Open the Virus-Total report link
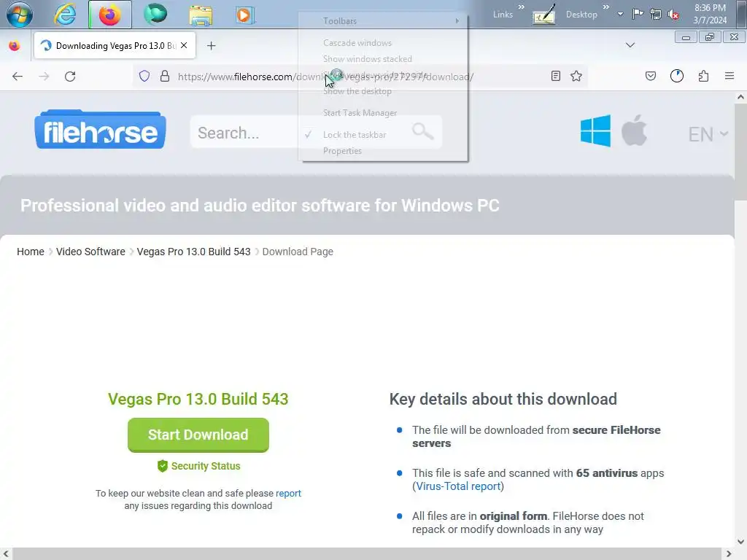The height and width of the screenshot is (560, 747). pyautogui.click(x=458, y=486)
